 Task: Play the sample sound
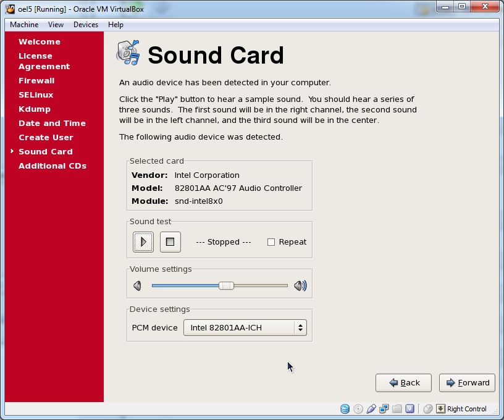pos(143,241)
